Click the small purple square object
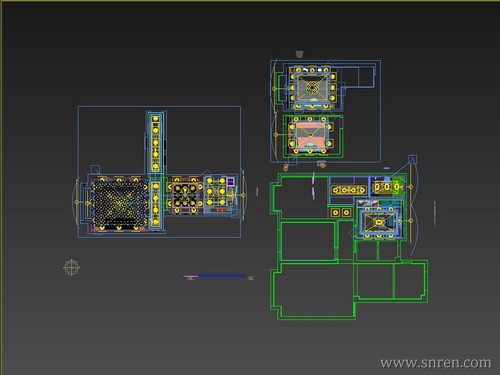 230,182
